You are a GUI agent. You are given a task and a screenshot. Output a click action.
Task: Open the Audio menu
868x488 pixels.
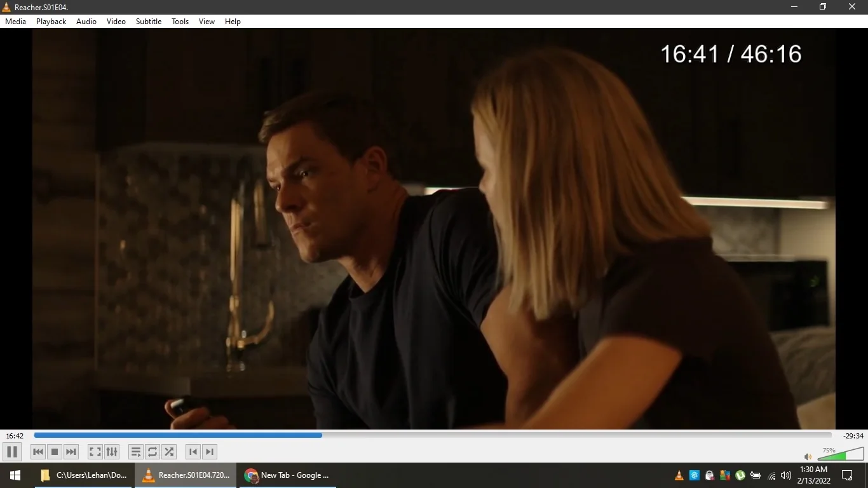86,22
